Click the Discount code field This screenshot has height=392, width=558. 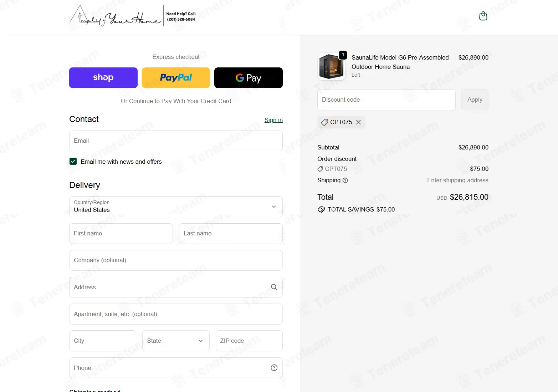(386, 100)
